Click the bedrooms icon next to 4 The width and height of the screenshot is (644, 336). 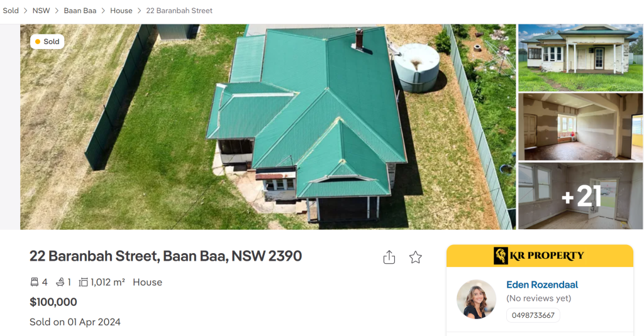point(35,282)
